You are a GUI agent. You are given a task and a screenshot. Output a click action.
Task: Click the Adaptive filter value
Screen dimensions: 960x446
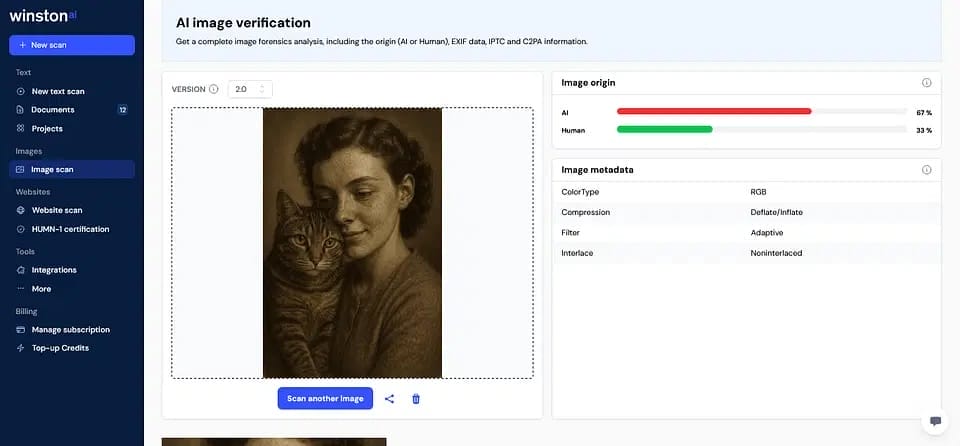click(x=767, y=233)
